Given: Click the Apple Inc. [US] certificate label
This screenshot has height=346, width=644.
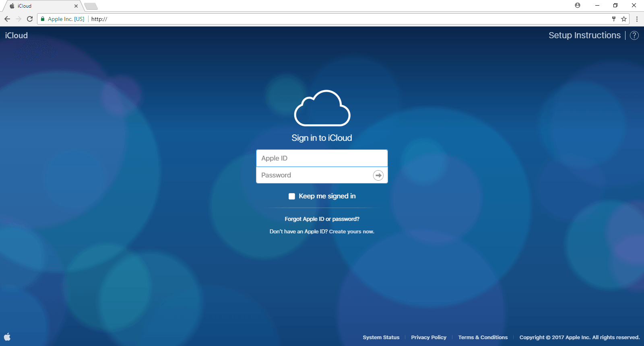Looking at the screenshot, I should (66, 19).
